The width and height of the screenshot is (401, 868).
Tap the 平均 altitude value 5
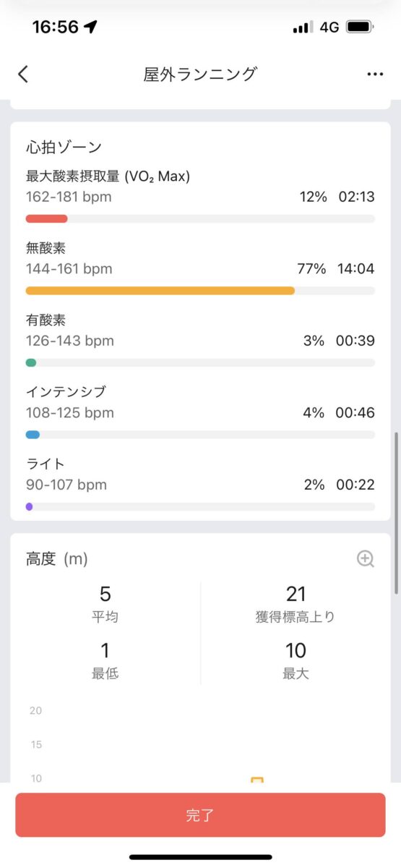pos(105,594)
